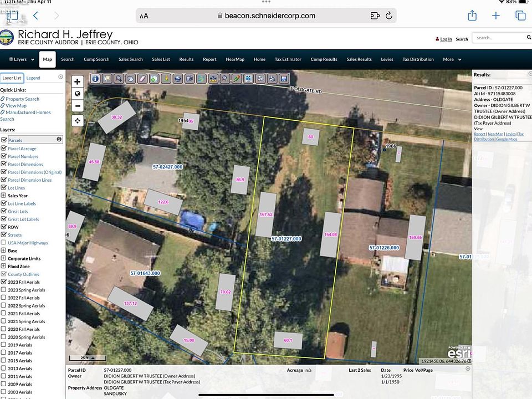Activate the street view pegman tool
The width and height of the screenshot is (532, 399).
point(166,79)
